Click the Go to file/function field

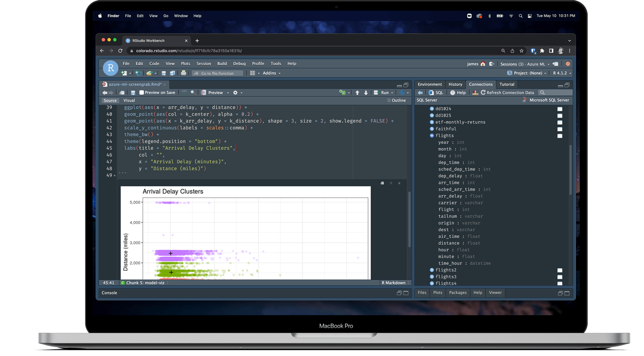[x=217, y=73]
